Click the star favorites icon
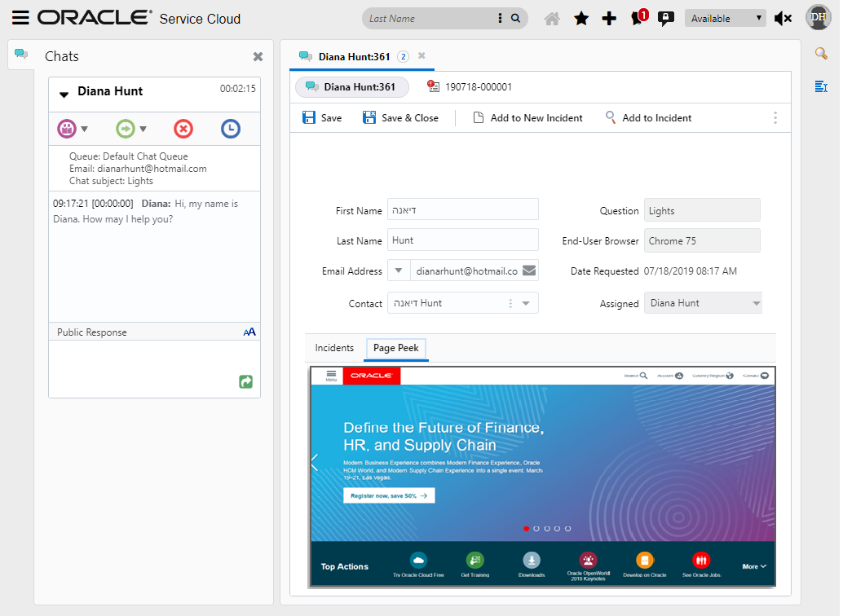Image resolution: width=843 pixels, height=616 pixels. [x=580, y=17]
